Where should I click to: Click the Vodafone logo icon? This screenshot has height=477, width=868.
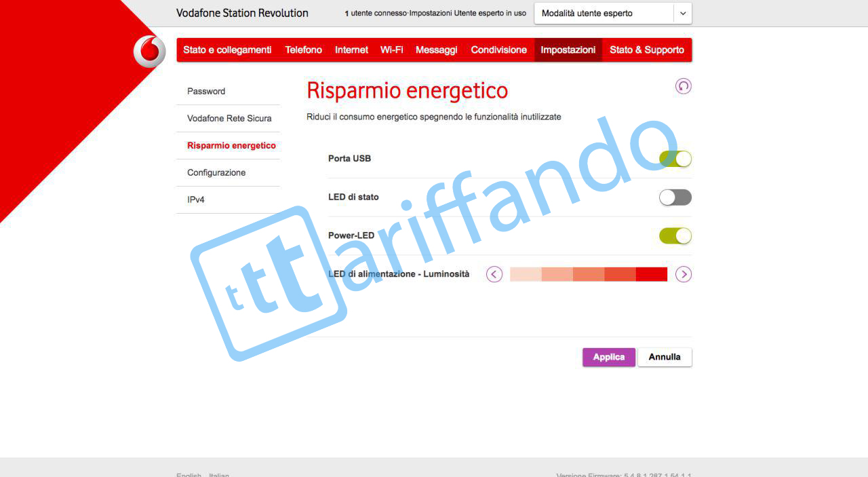click(x=149, y=52)
